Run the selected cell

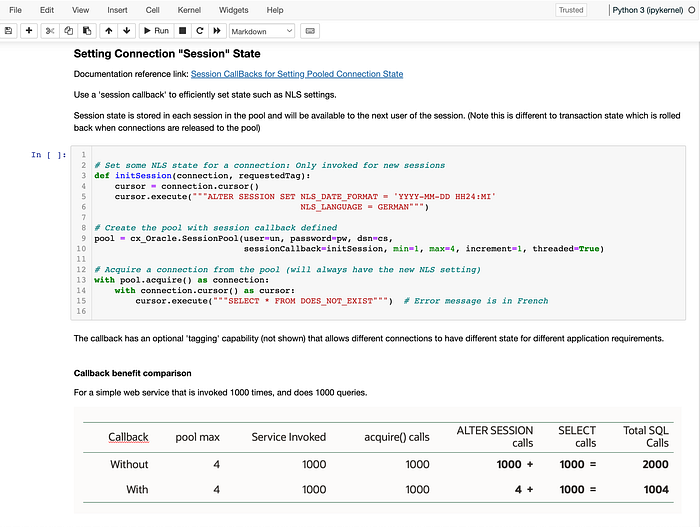pos(156,31)
